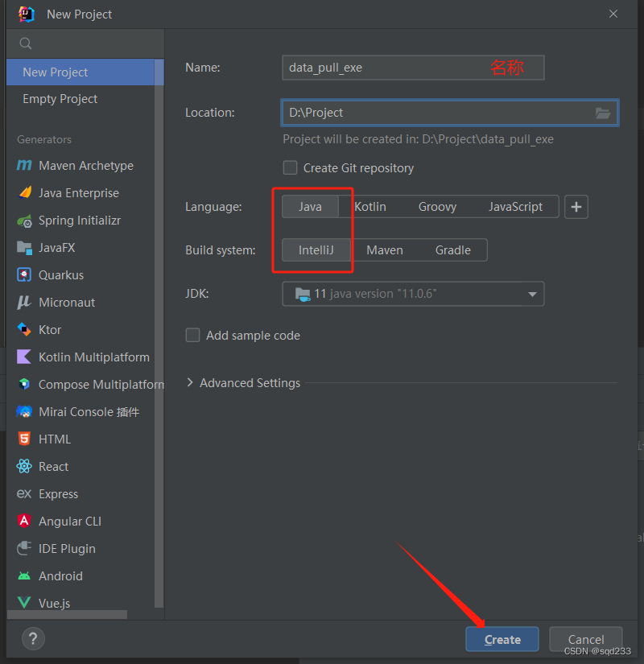Click the search magnifier icon

click(x=26, y=43)
